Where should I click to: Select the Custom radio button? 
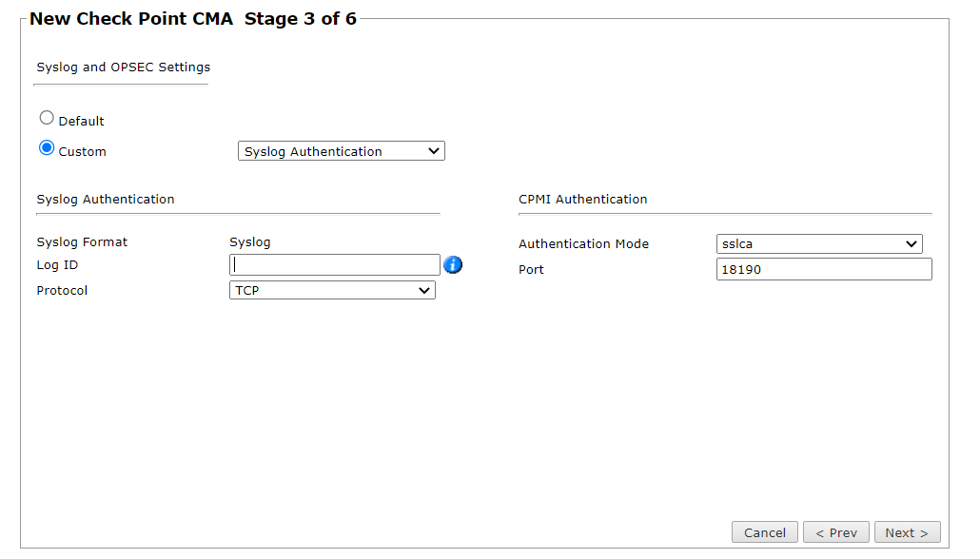tap(47, 148)
